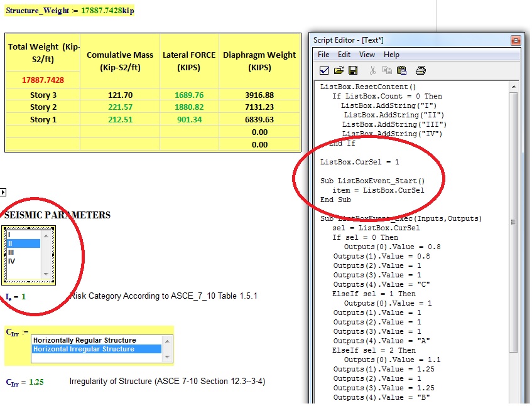Click the Structure_Weight definition value

[107, 11]
